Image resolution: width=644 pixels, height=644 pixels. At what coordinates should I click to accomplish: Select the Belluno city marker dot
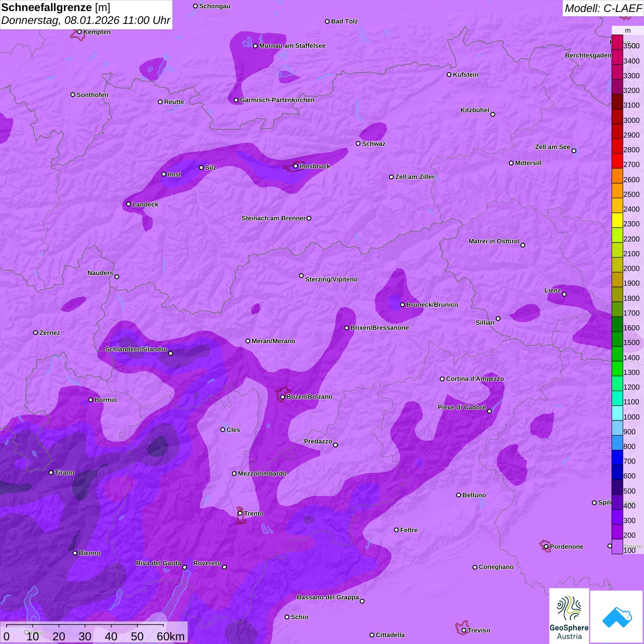[x=459, y=495]
